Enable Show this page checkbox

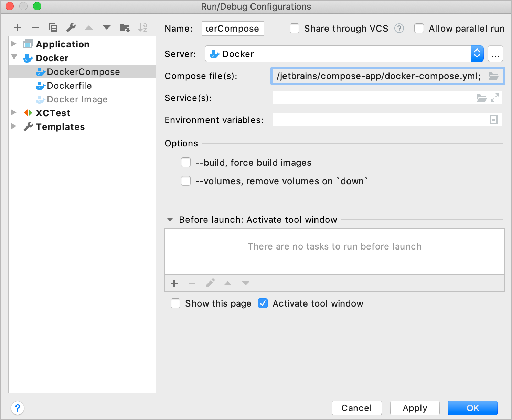point(175,303)
